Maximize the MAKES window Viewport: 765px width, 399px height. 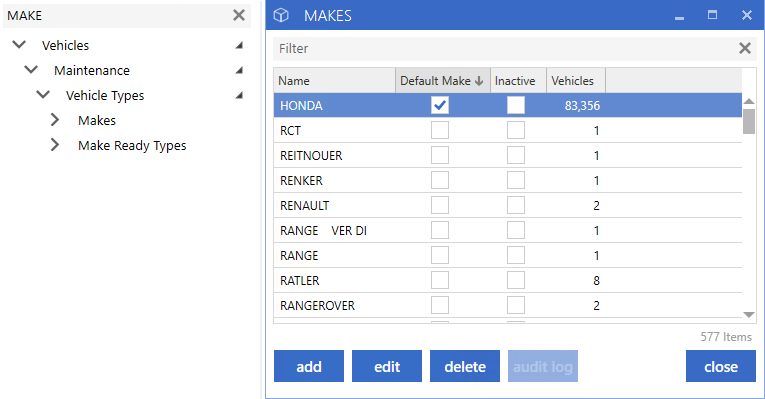click(x=712, y=15)
